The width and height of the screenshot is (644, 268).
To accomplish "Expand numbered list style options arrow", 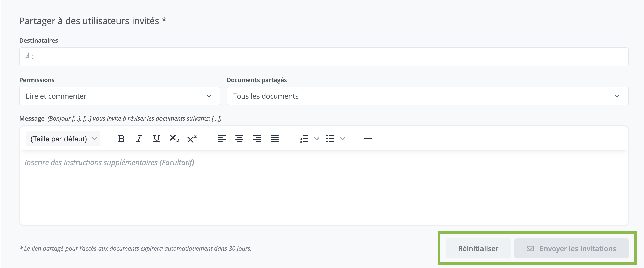I will click(x=317, y=139).
